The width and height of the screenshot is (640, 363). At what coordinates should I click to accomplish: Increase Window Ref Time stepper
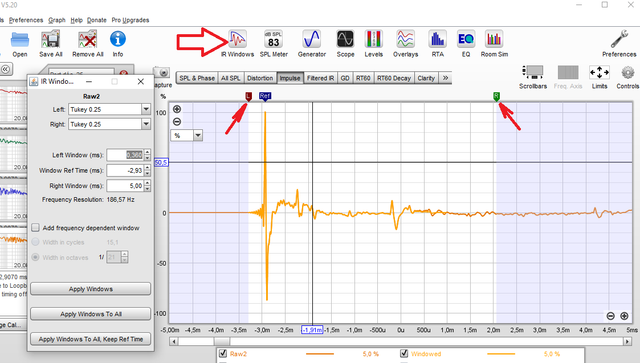tap(147, 167)
